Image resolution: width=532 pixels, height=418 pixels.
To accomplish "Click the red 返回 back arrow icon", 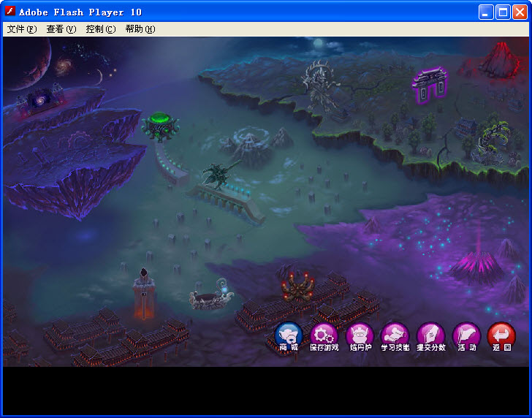I will pos(502,337).
